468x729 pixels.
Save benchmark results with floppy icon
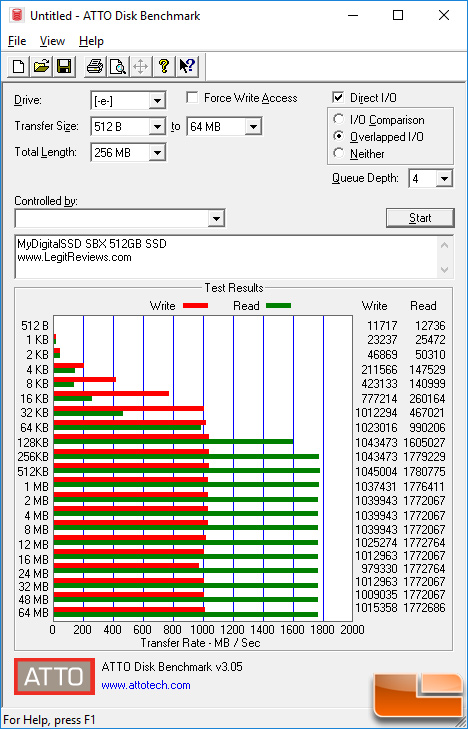[x=64, y=66]
